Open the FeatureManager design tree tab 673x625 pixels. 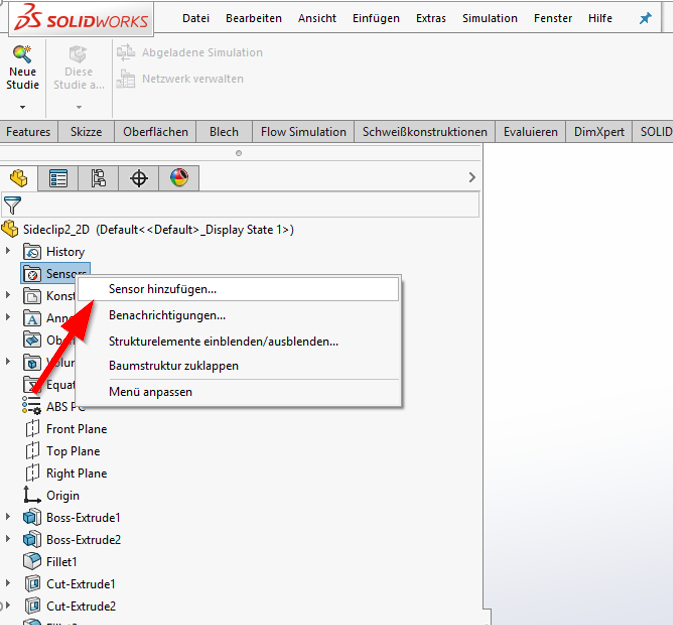pyautogui.click(x=18, y=178)
